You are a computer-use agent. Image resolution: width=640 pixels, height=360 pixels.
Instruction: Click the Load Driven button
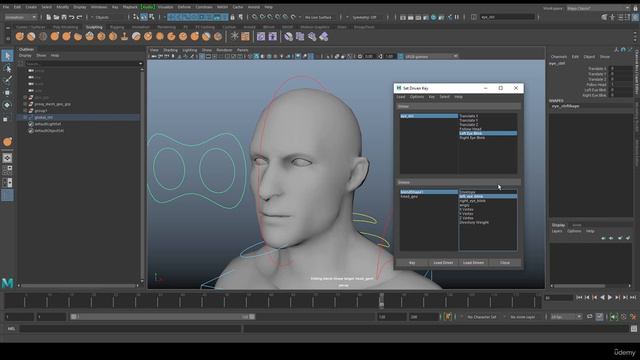tap(473, 262)
